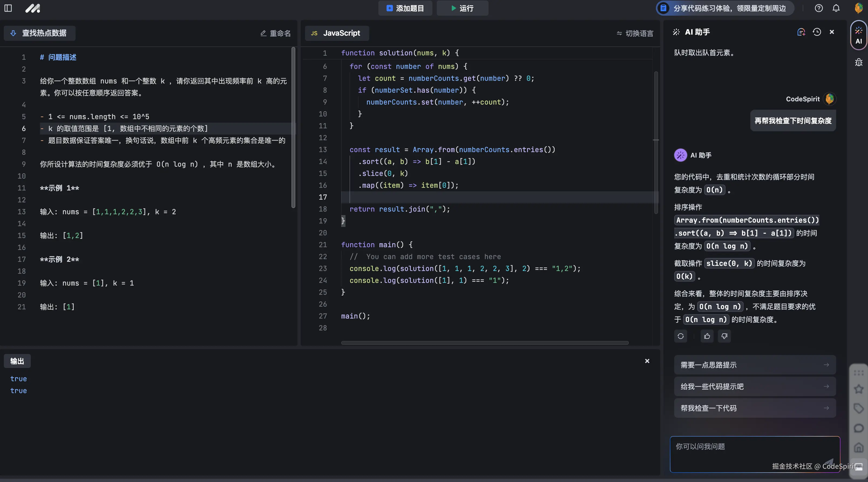Select the 输出 output tab
The width and height of the screenshot is (868, 482).
click(18, 361)
